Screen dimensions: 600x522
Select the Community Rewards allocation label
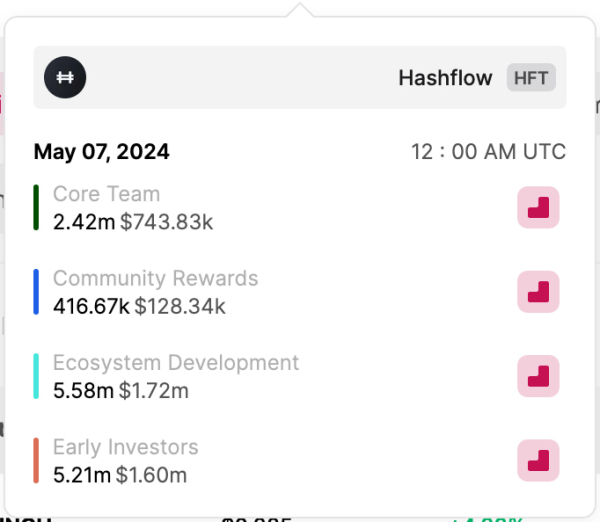point(155,278)
